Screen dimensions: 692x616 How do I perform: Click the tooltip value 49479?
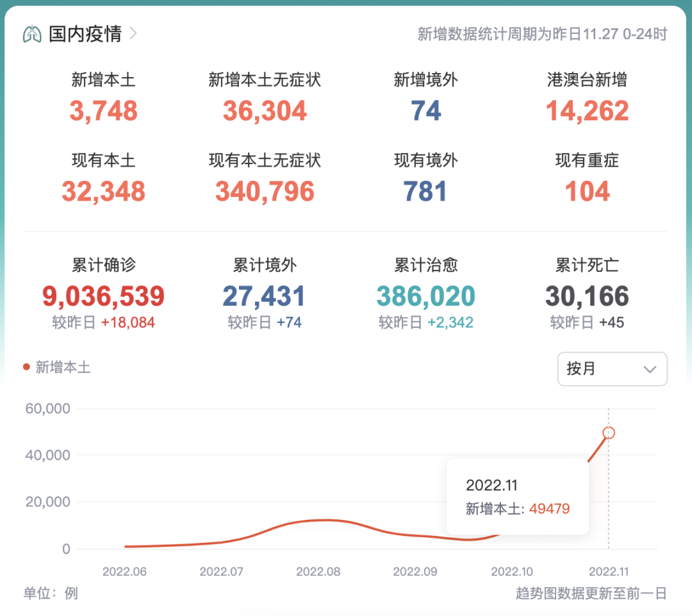[550, 509]
